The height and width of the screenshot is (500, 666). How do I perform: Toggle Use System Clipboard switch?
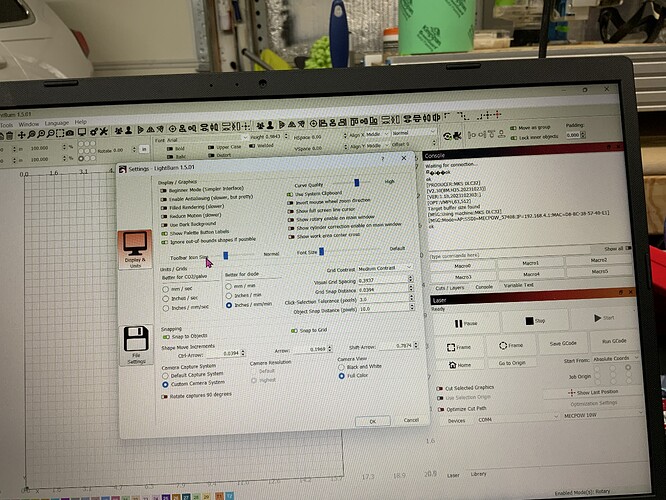(x=290, y=194)
